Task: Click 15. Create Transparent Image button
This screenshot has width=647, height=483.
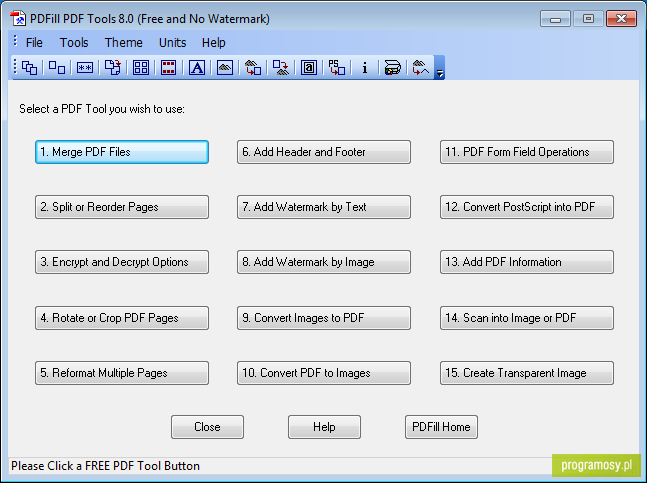Action: click(x=527, y=373)
